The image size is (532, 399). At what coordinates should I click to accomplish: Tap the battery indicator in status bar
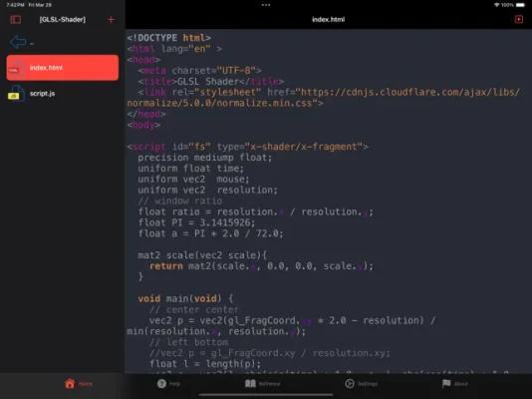[x=520, y=5]
